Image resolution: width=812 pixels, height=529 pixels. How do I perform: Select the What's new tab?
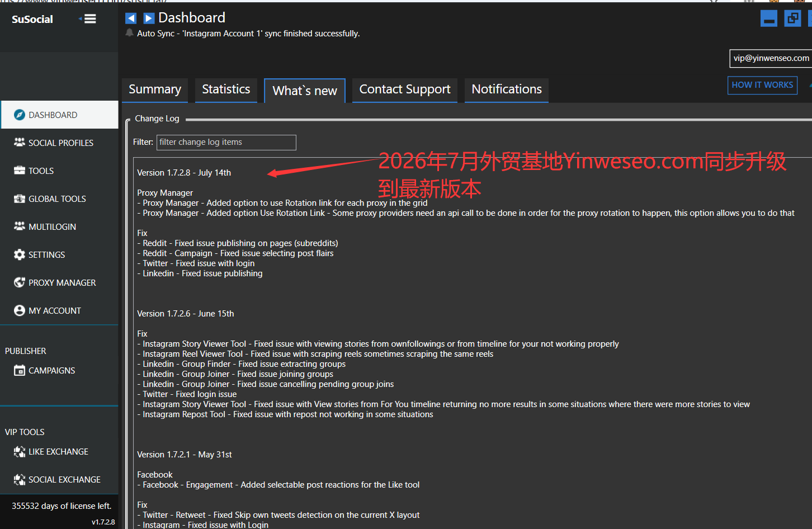tap(305, 91)
